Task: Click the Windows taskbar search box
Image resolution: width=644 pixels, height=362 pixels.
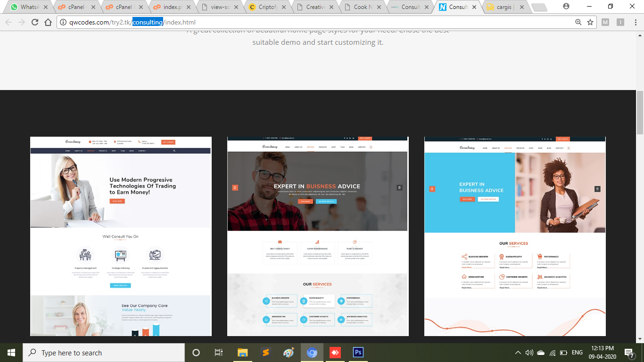Action: click(105, 353)
